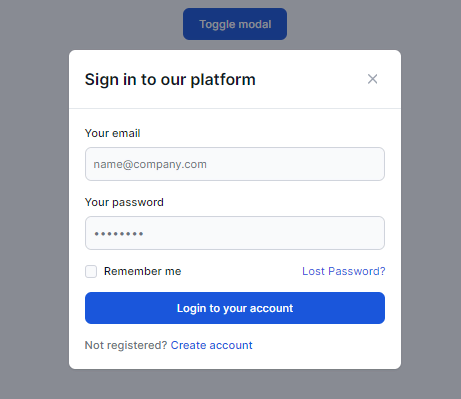This screenshot has width=461, height=399.
Task: Focus the Your password input field
Action: pos(235,233)
